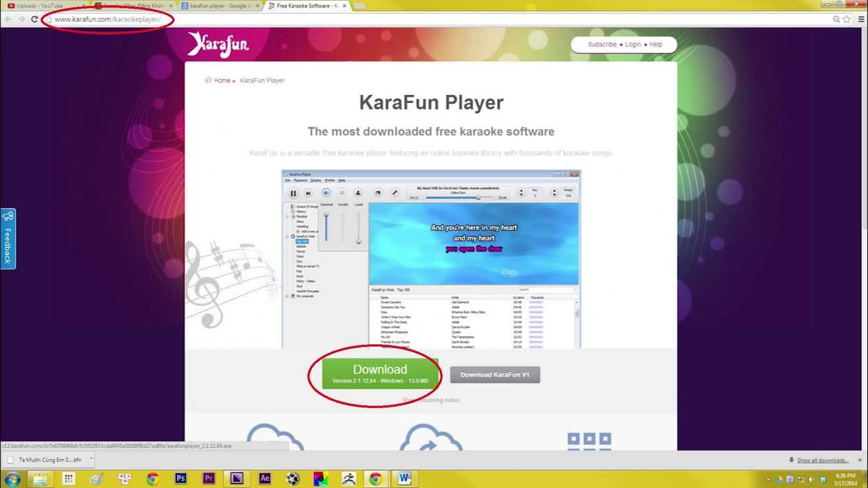Click the active Chrome taskbar icon beside Word

(x=376, y=479)
